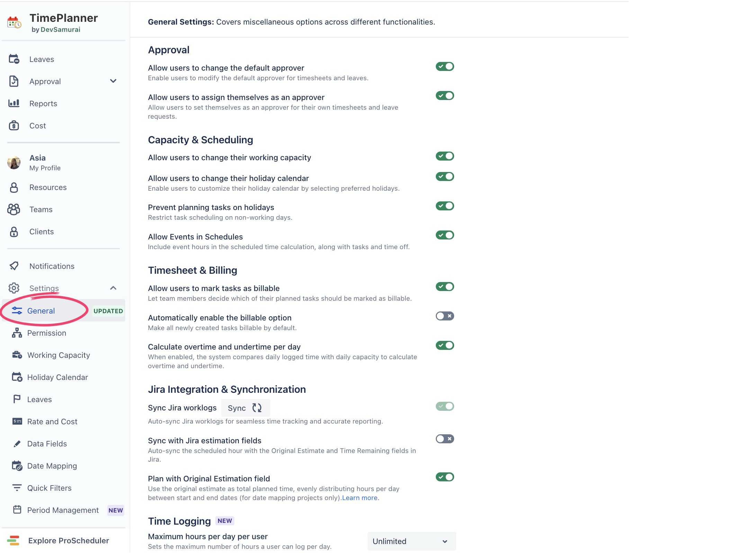Image resolution: width=756 pixels, height=553 pixels.
Task: Go to Permission settings page
Action: [46, 333]
